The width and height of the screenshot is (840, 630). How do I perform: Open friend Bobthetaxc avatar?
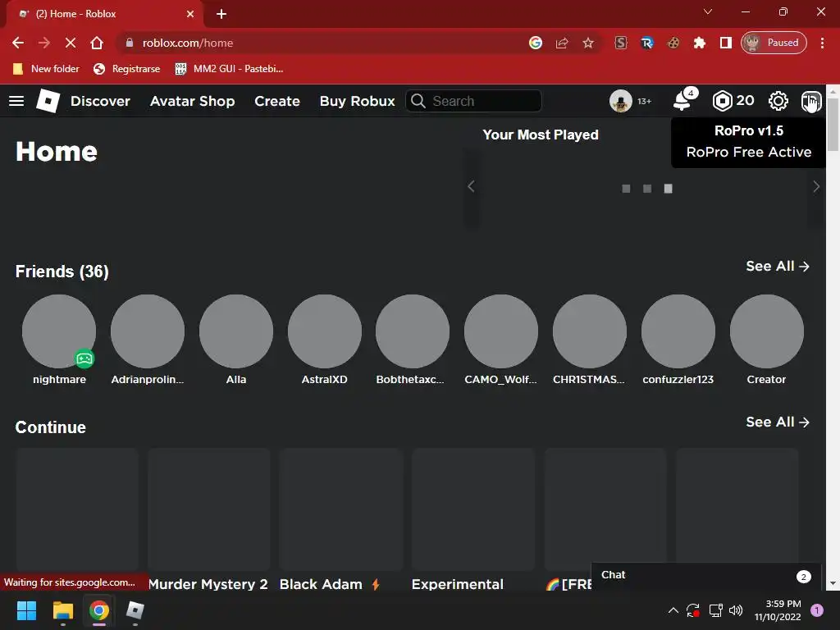pos(413,331)
